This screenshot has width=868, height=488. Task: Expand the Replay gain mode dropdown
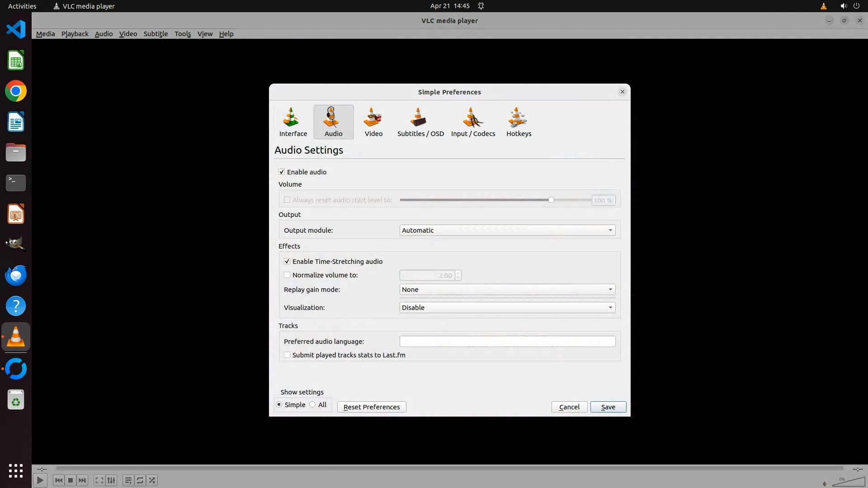point(507,290)
